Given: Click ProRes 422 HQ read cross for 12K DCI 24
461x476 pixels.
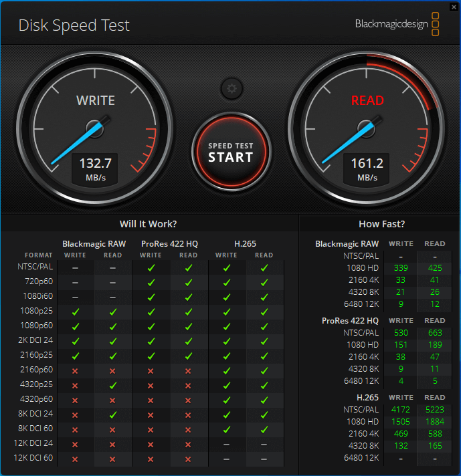Looking at the screenshot, I should click(x=188, y=445).
